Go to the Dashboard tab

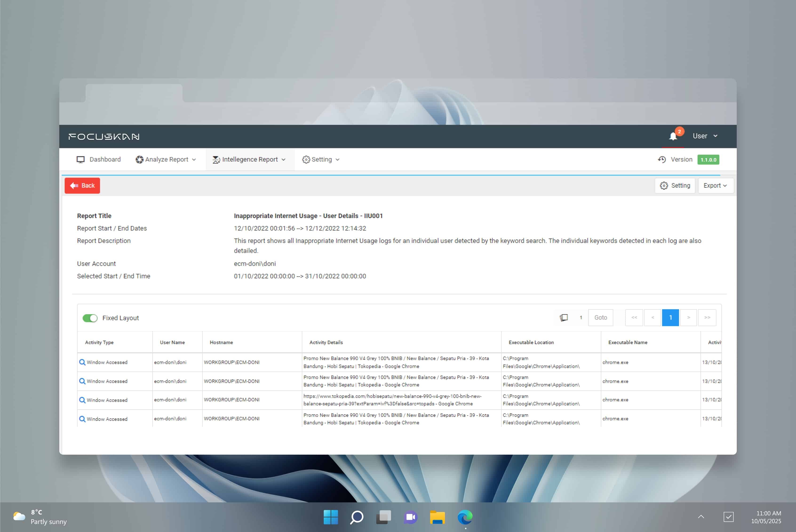coord(98,159)
